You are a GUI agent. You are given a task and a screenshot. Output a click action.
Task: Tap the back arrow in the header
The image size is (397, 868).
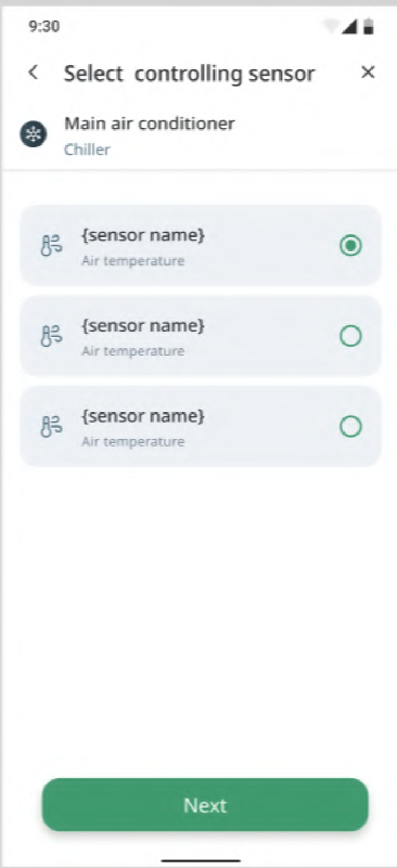33,73
